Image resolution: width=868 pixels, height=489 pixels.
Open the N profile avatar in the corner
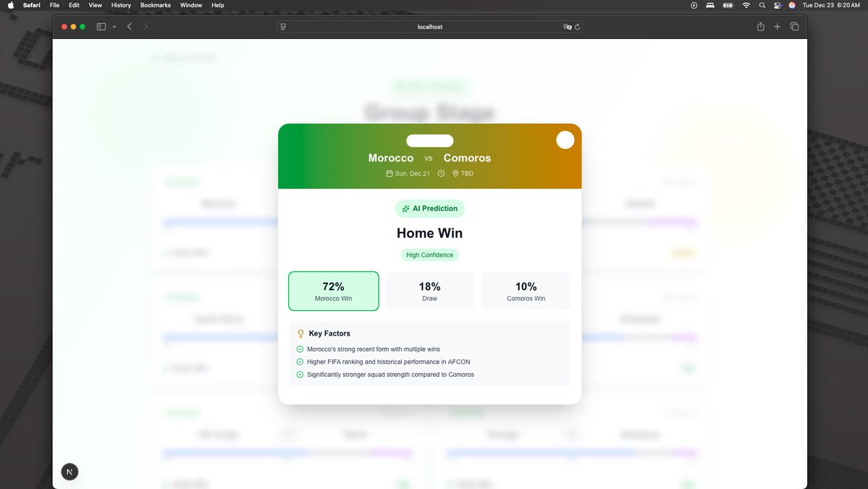(69, 471)
